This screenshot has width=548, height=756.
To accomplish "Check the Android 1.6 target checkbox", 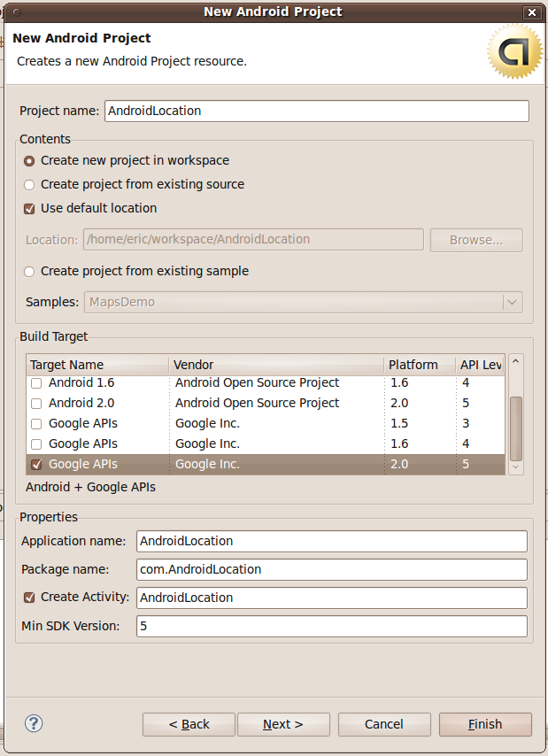I will [x=36, y=383].
